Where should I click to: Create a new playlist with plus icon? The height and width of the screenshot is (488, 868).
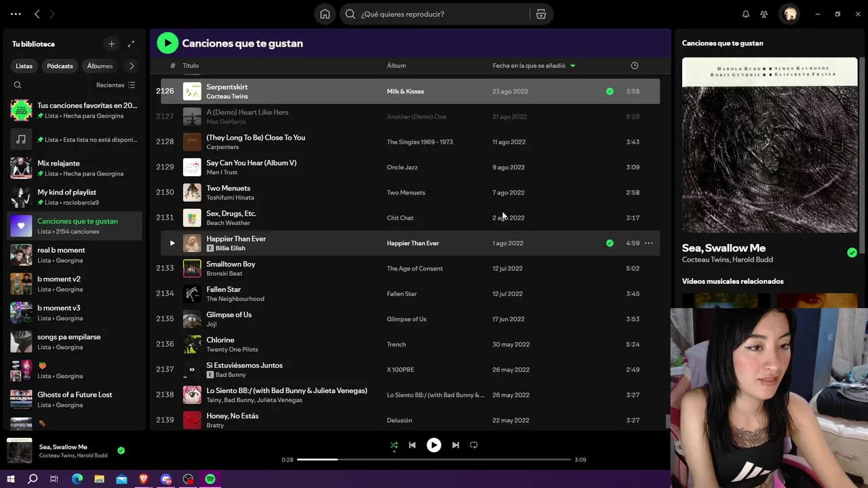112,44
